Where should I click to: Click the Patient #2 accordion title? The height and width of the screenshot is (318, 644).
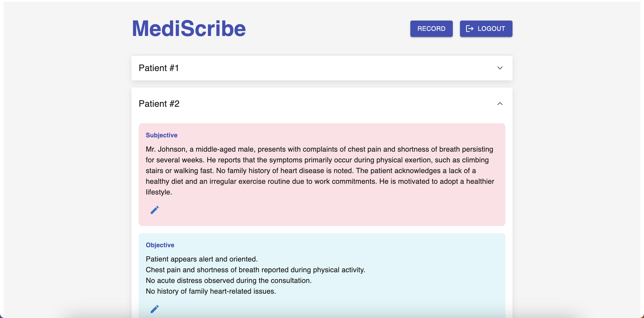tap(159, 104)
